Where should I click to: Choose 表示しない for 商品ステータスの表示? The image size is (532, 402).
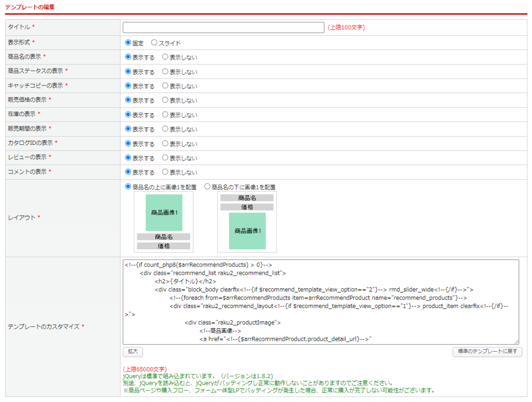coord(165,71)
